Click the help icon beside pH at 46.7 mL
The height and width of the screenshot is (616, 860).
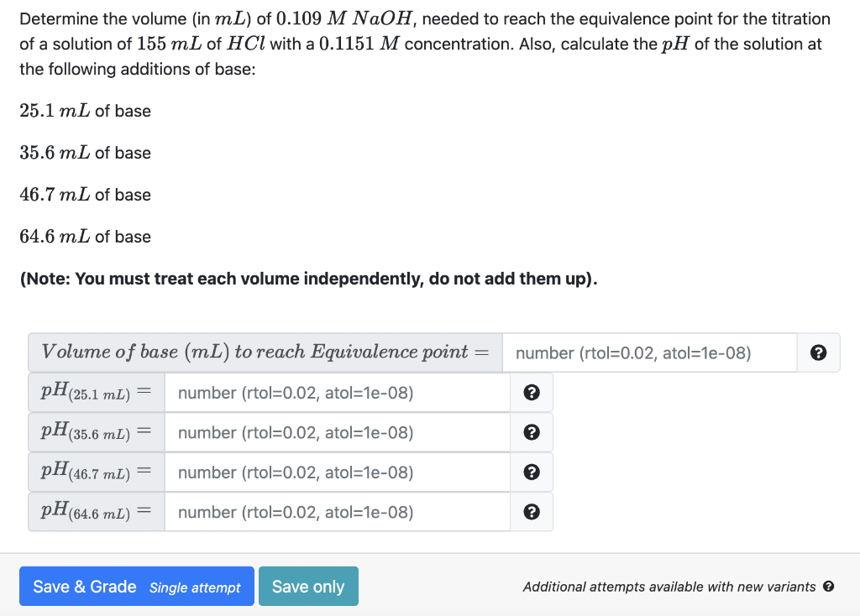531,472
